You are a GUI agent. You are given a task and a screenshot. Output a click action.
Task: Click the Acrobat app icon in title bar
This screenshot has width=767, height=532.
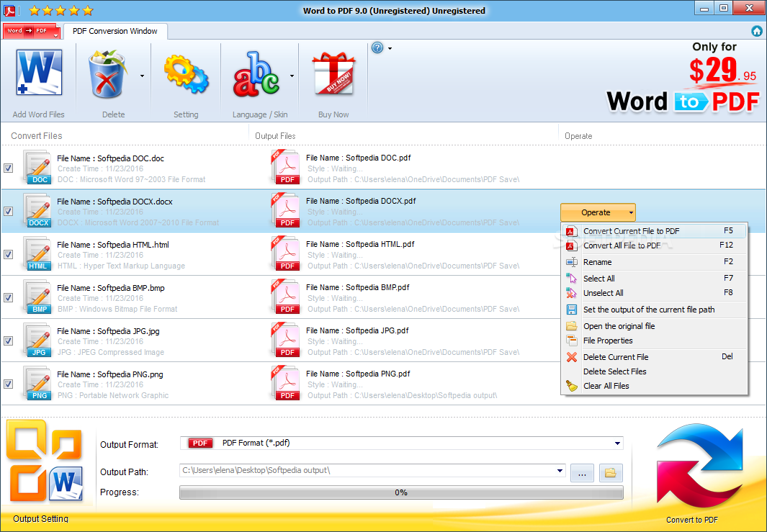9,10
